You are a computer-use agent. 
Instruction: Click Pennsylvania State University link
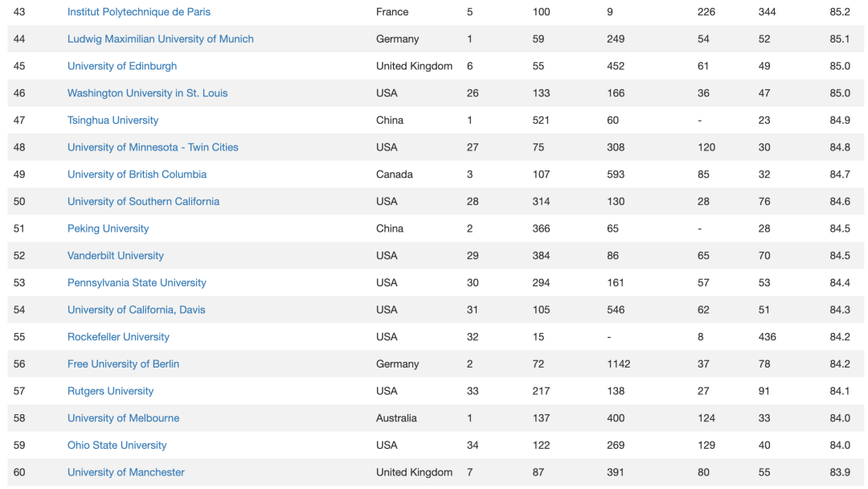(x=137, y=283)
